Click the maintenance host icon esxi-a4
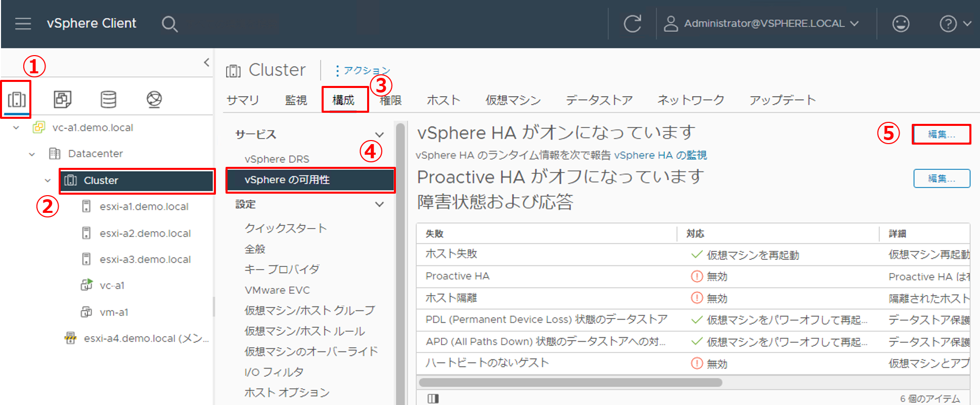The image size is (980, 405). click(x=70, y=338)
